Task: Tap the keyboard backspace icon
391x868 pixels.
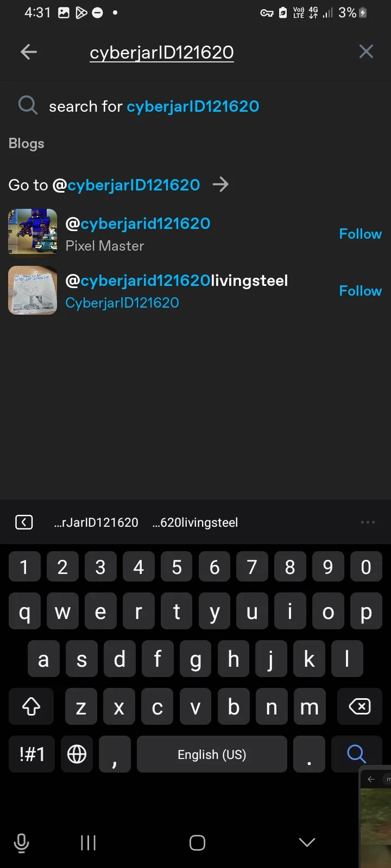Action: tap(360, 706)
